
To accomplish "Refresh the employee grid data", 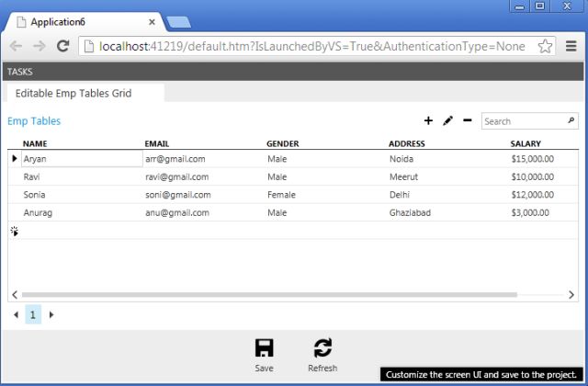I will click(322, 355).
